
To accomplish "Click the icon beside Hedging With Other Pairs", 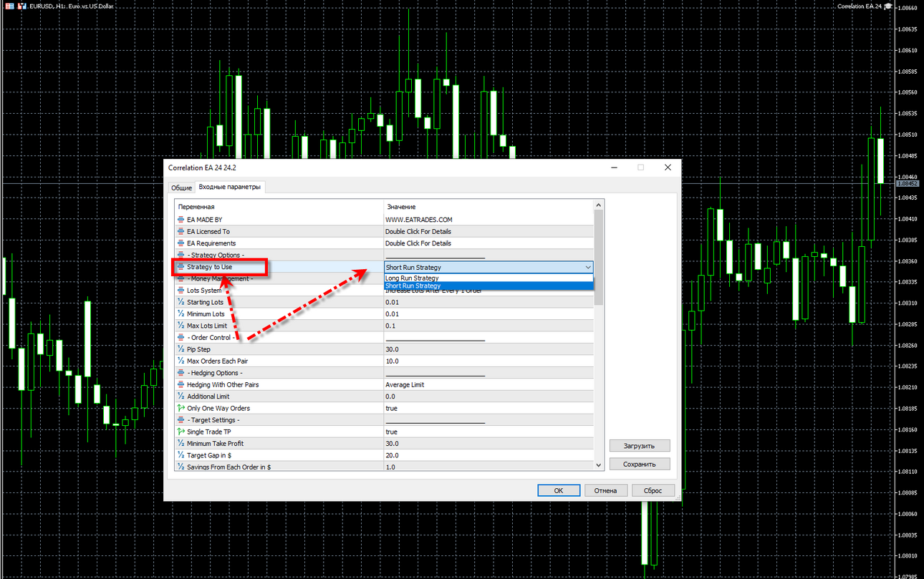I will tap(181, 384).
